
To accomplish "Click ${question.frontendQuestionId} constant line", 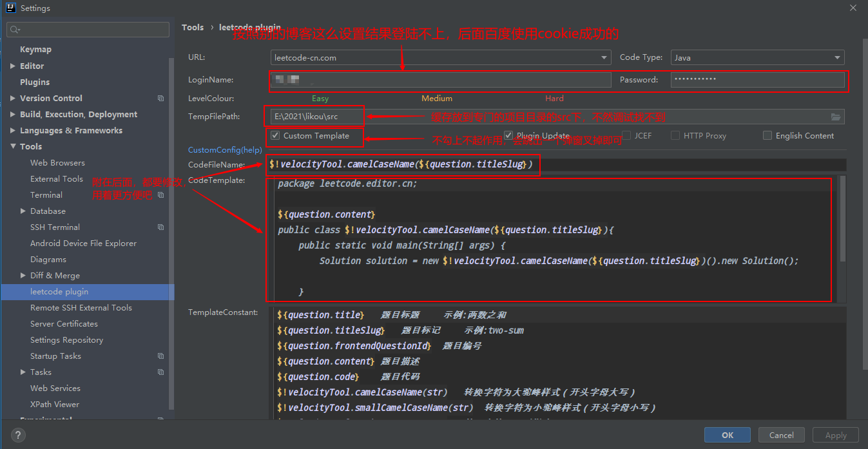I will (379, 346).
